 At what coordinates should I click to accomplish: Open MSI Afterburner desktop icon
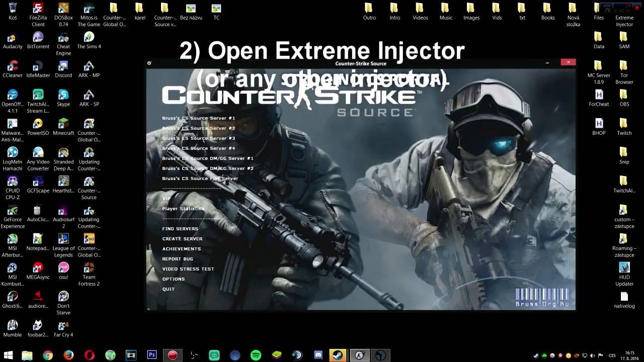[x=13, y=244]
